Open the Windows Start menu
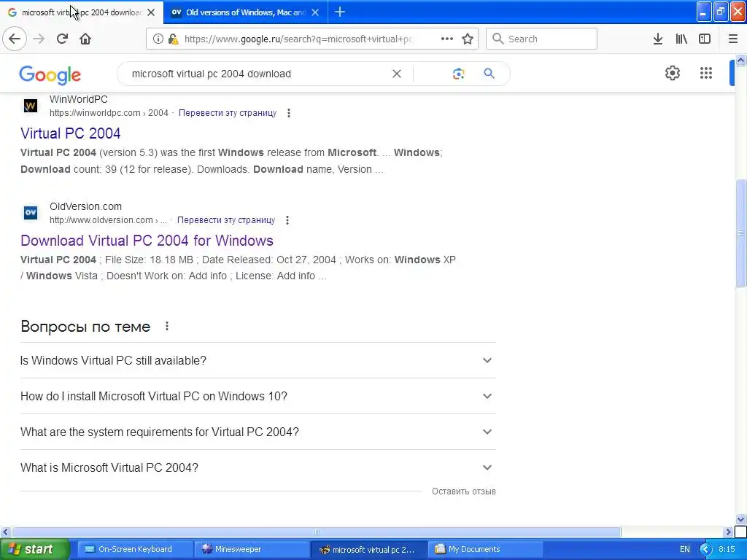The image size is (747, 560). click(x=34, y=549)
